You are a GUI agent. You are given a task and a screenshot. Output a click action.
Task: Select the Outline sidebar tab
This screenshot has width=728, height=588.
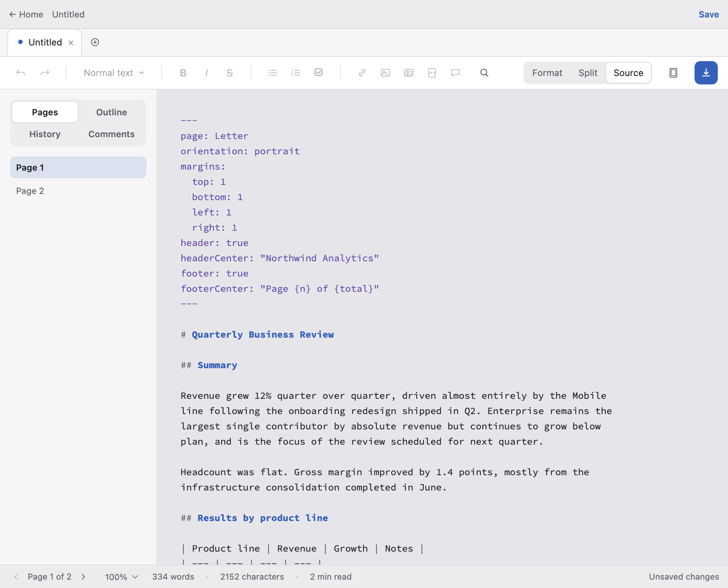pos(111,112)
